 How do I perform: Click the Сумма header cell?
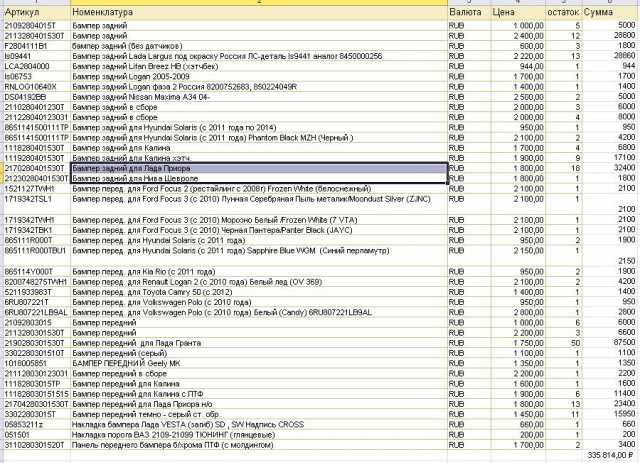[610, 12]
